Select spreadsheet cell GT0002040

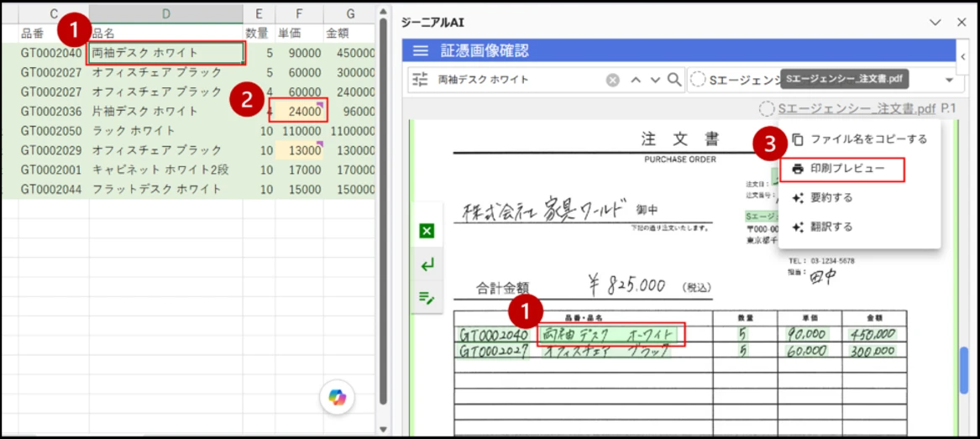click(x=53, y=53)
